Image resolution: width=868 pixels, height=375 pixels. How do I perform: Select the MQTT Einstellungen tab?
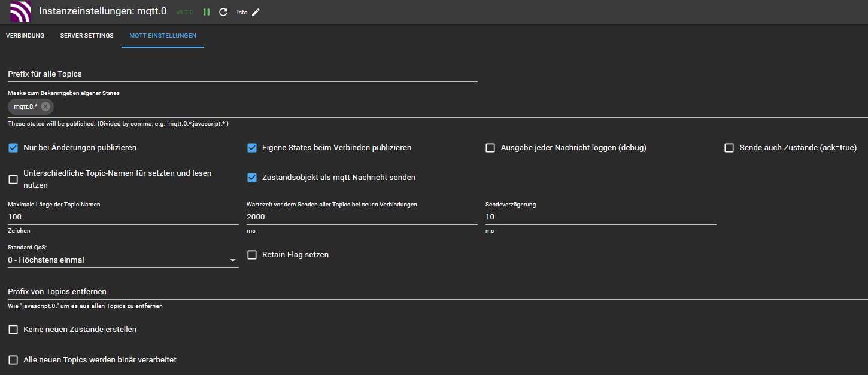163,36
